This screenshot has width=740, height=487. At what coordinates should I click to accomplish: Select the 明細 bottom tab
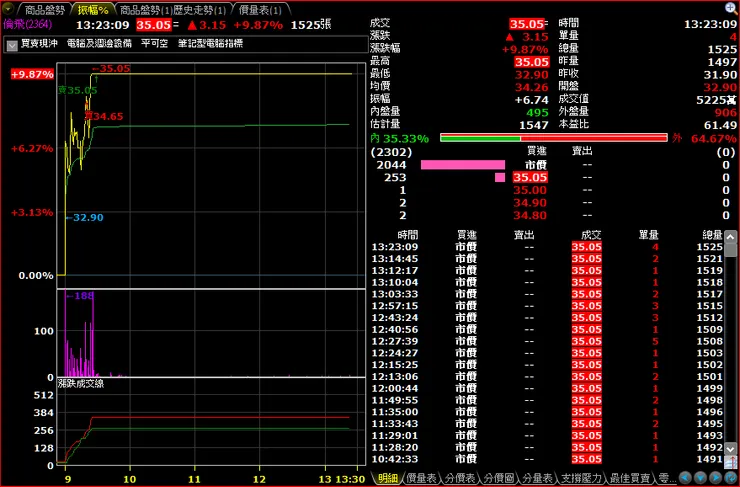388,478
